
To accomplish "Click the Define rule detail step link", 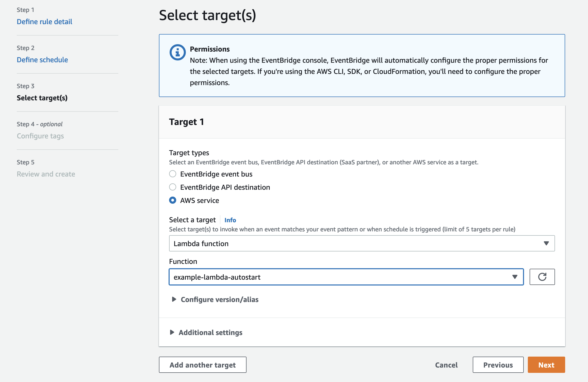I will (x=44, y=21).
